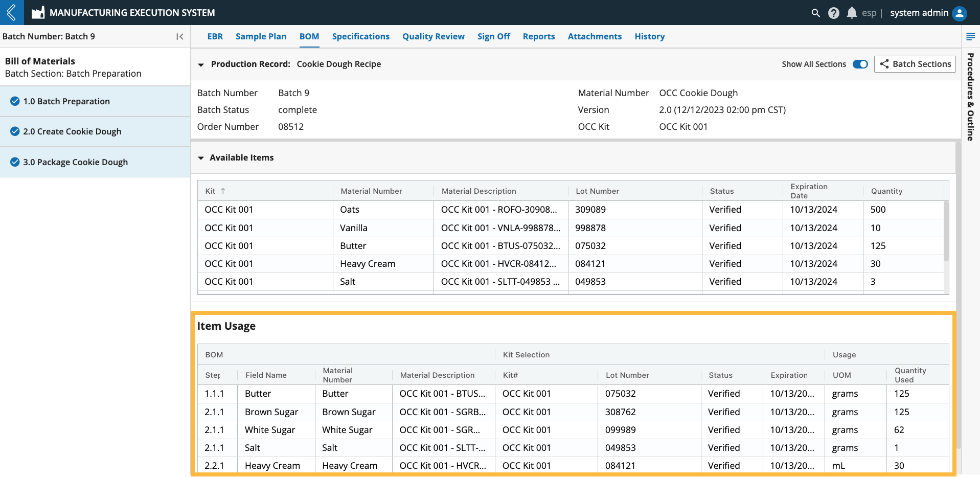Image resolution: width=980 pixels, height=477 pixels.
Task: Collapse the left batch sidebar panel
Action: [x=179, y=36]
